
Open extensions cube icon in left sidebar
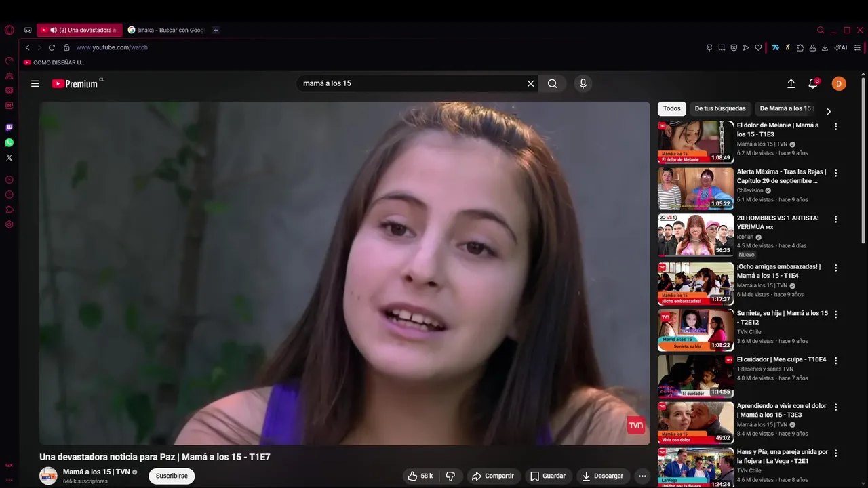[x=9, y=209]
